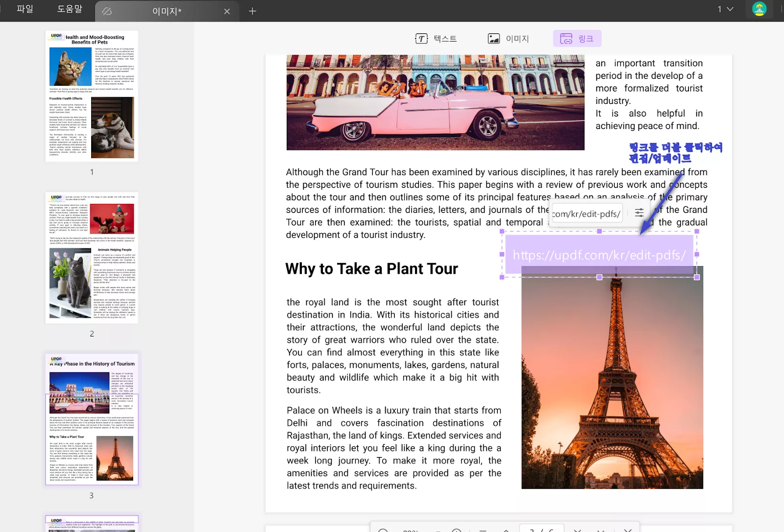Click the link URL field com/kr/edit-pdfs/
Screen dimensions: 784x532
click(586, 214)
